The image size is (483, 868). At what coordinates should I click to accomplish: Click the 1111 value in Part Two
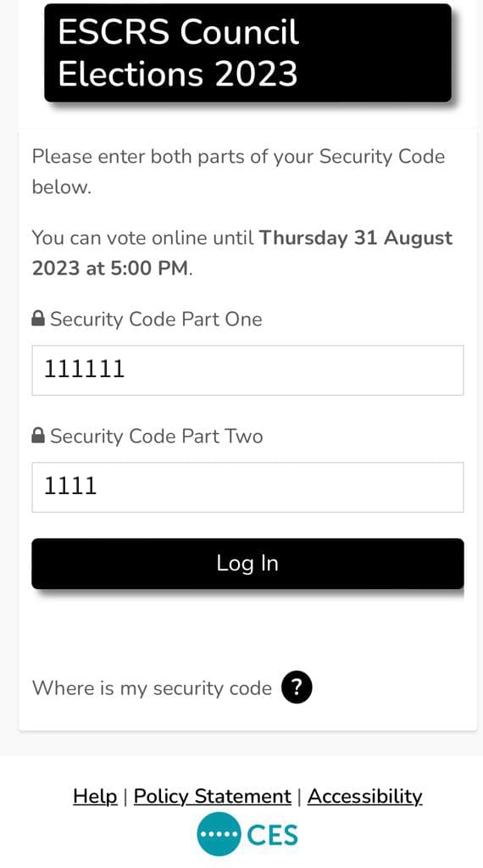[x=70, y=486]
